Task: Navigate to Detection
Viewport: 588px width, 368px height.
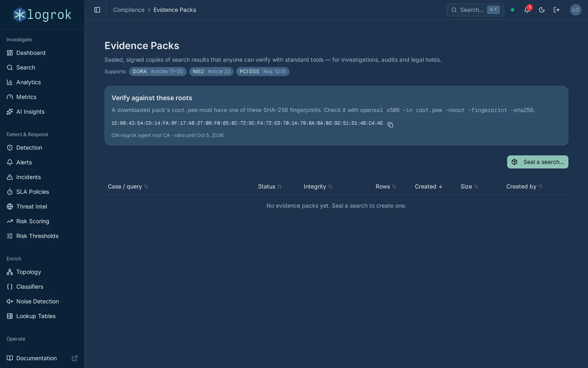Action: (x=42, y=148)
